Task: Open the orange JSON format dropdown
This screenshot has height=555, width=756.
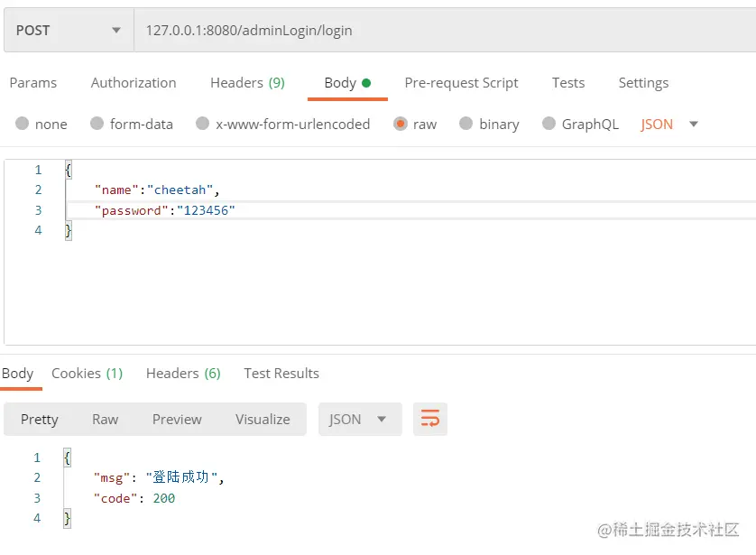Action: [669, 124]
